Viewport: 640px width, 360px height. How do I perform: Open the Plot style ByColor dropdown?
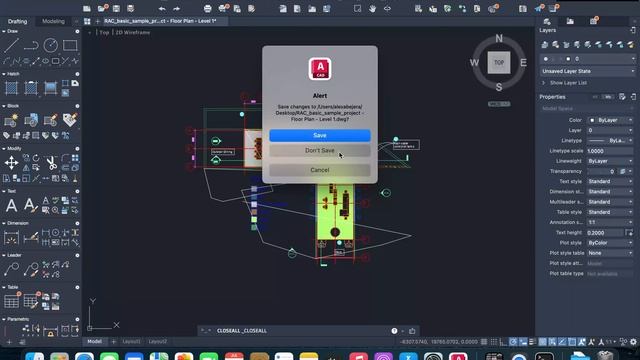click(x=610, y=243)
